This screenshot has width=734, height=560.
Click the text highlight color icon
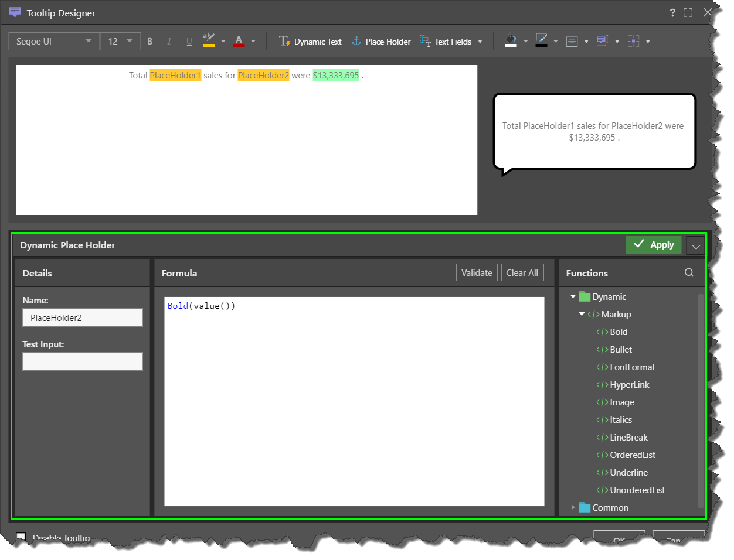[209, 41]
